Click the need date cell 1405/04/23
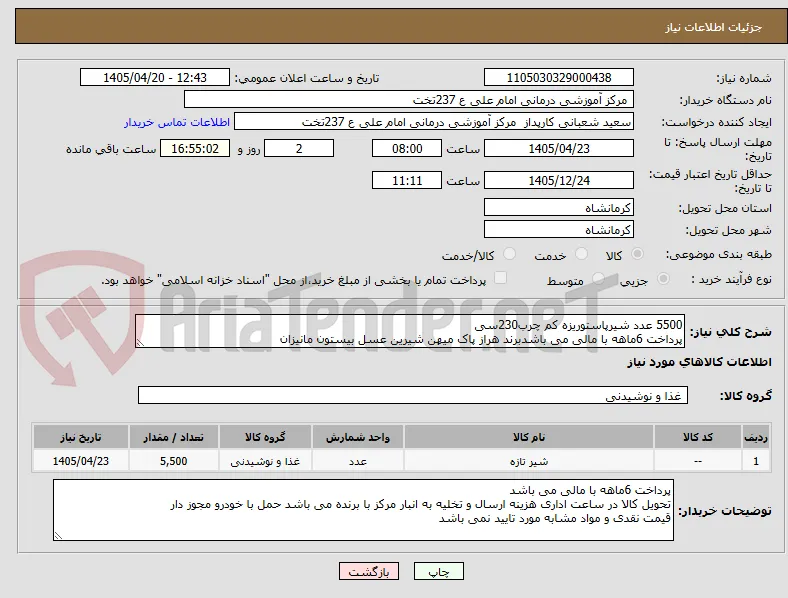This screenshot has height=598, width=788. point(81,461)
